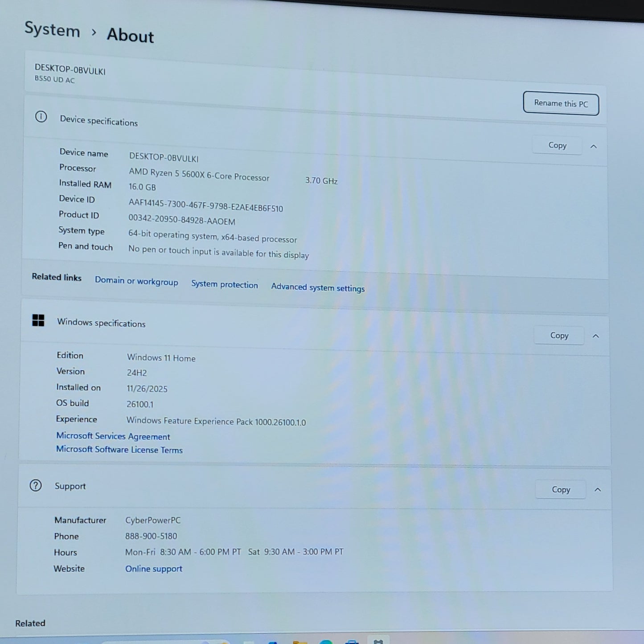Click the Installed RAM label
Viewport: 644px width, 644px height.
tap(85, 184)
